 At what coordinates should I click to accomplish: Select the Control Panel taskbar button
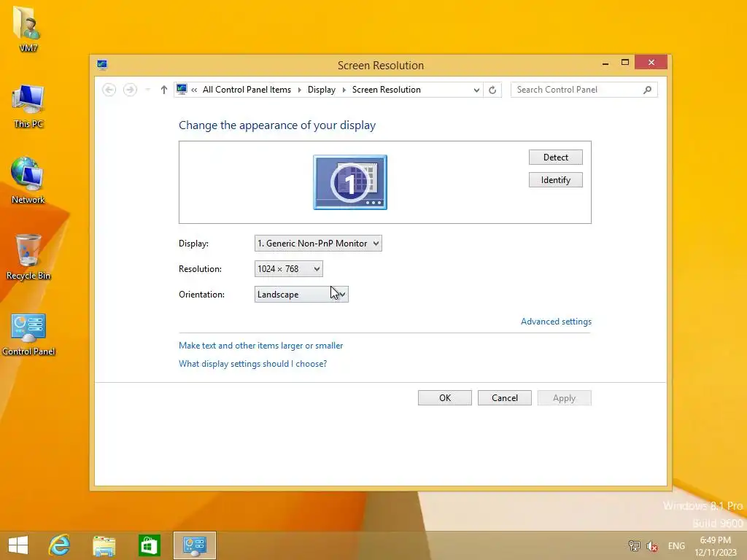(x=194, y=545)
